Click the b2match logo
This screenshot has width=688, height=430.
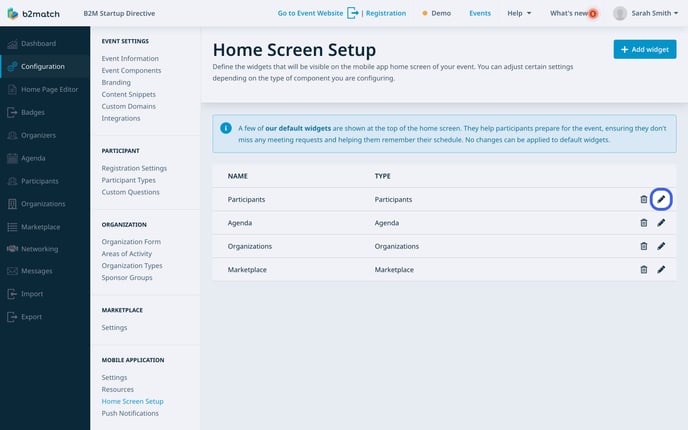(33, 14)
